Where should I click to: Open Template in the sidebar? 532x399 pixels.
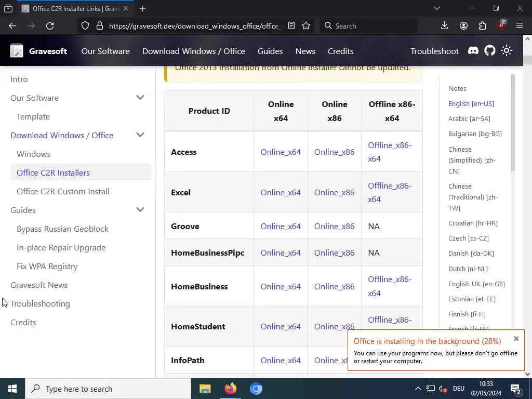point(33,116)
